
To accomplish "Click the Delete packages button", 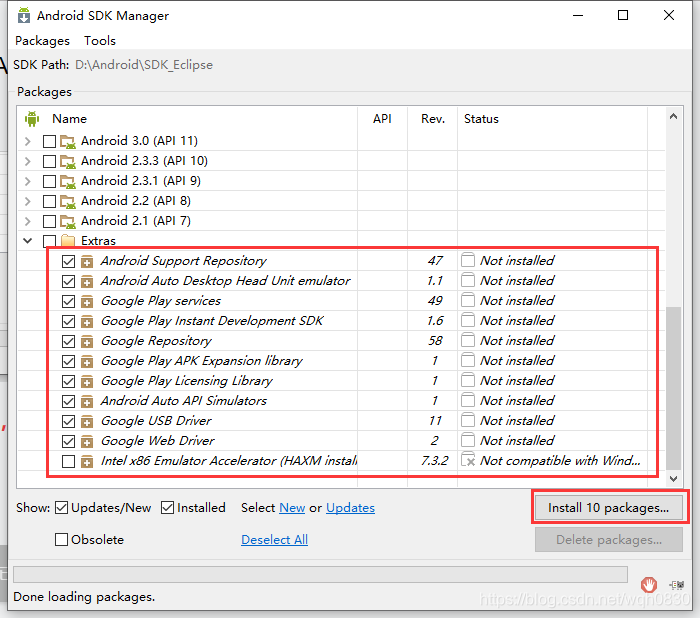I will (608, 539).
